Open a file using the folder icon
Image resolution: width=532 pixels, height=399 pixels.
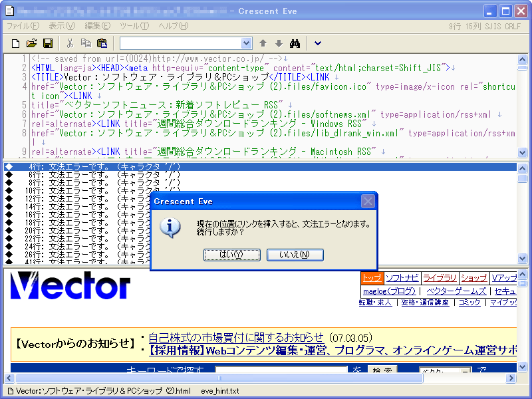[31, 43]
